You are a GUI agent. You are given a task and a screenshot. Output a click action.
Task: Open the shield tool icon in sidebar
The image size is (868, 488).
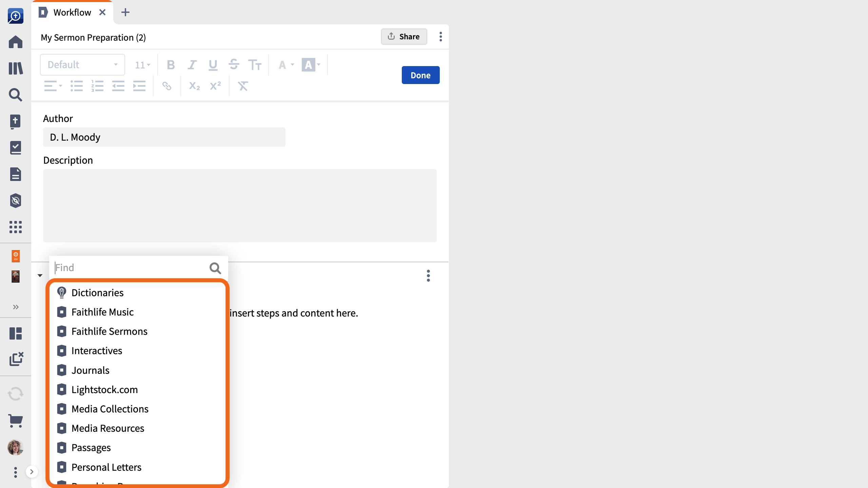(16, 201)
